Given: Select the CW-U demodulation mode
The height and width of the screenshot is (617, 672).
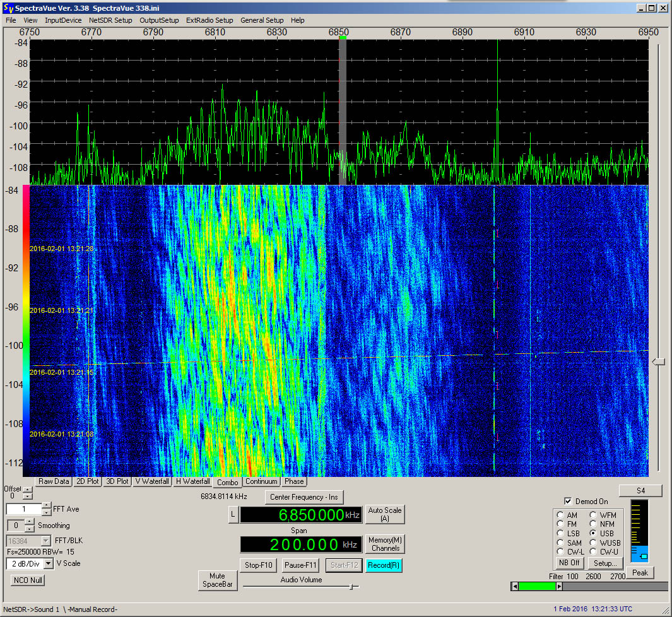Looking at the screenshot, I should [593, 551].
